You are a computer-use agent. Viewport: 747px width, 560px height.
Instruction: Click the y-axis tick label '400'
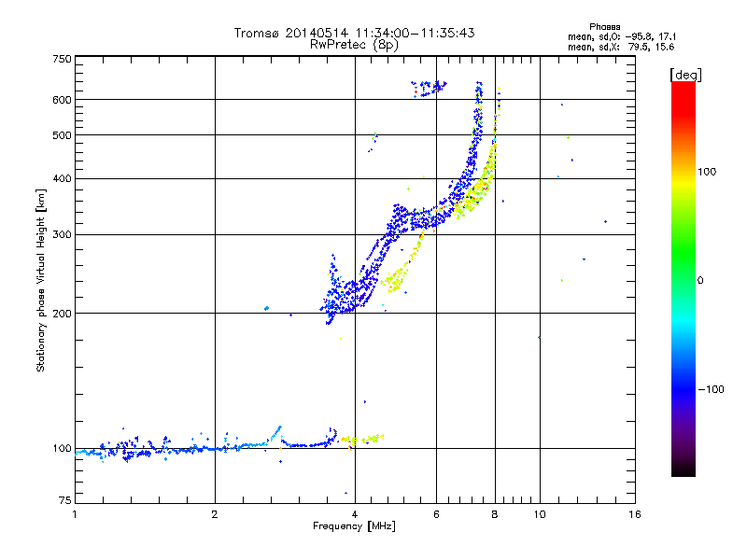62,178
